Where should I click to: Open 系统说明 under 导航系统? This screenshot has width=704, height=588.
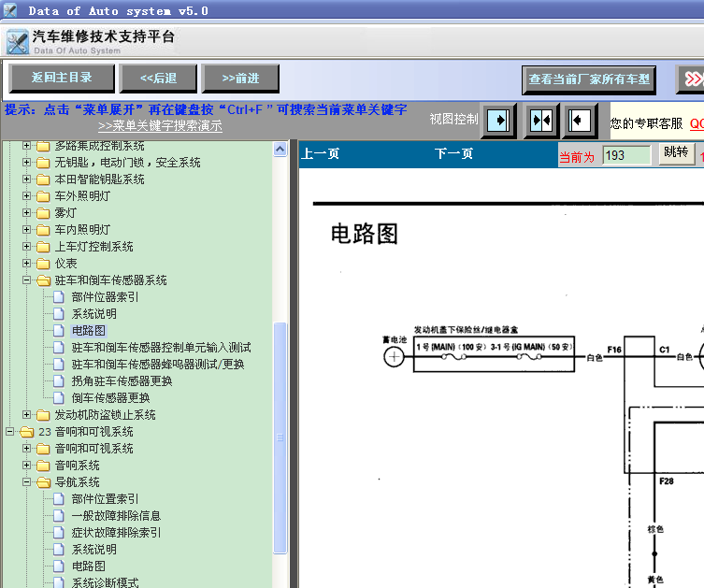pyautogui.click(x=93, y=550)
